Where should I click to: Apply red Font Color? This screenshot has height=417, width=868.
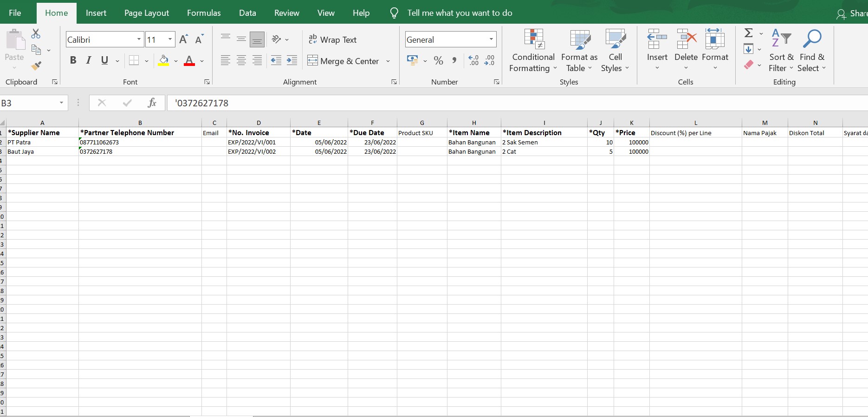tap(189, 60)
